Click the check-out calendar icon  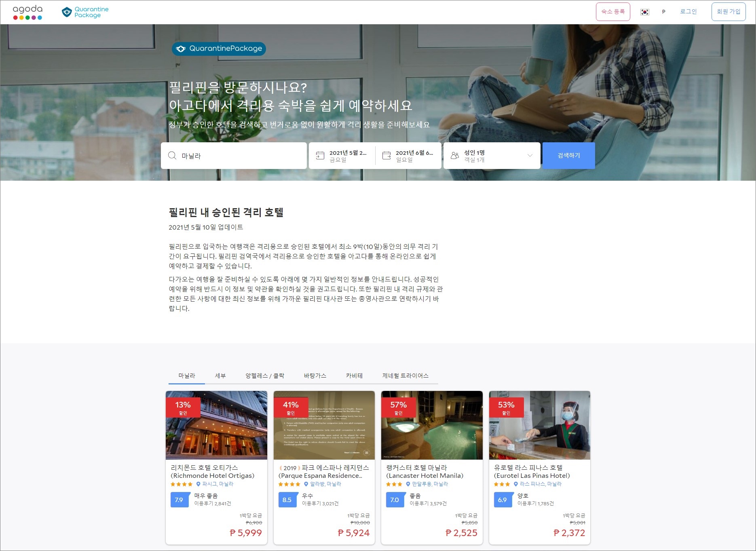click(386, 156)
